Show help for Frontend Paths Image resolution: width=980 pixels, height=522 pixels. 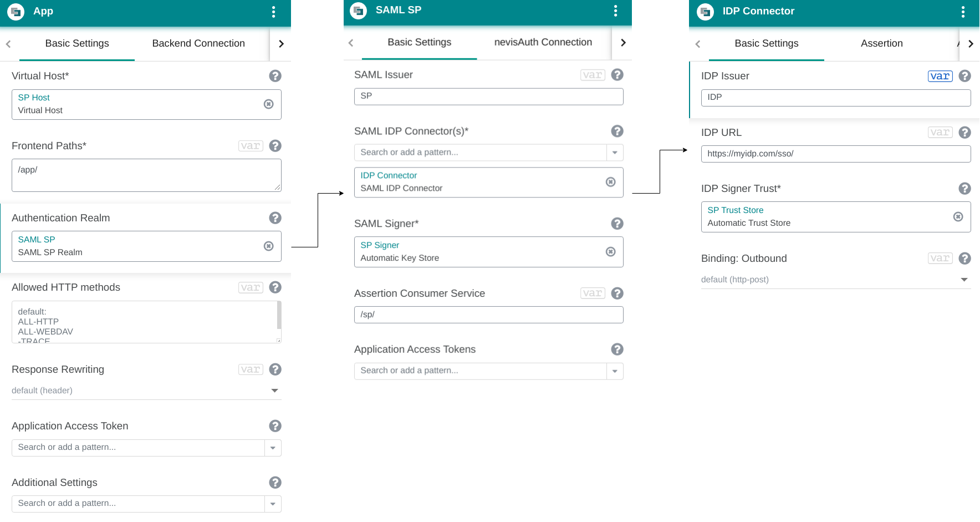275,146
